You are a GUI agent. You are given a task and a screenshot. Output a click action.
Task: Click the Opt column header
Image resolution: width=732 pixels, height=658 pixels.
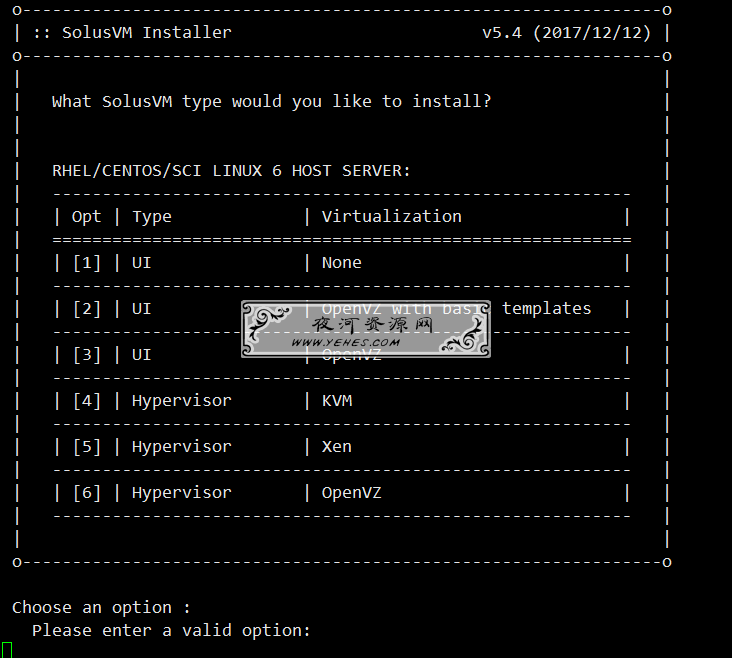[x=86, y=217]
